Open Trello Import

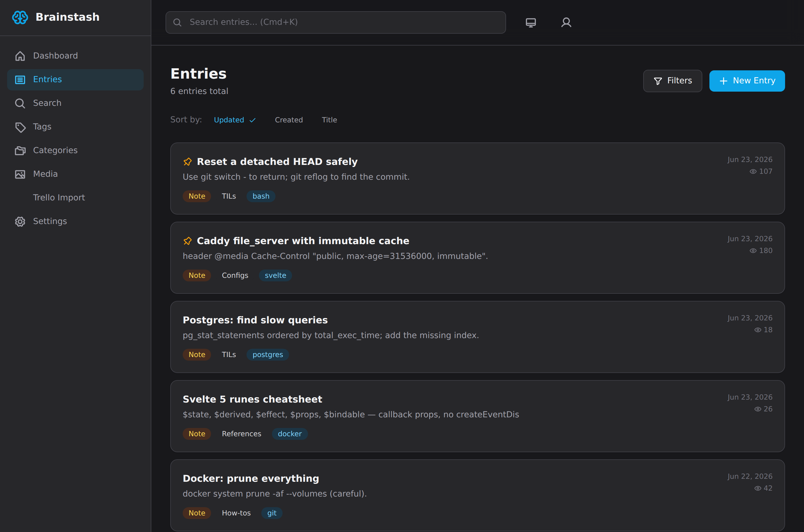tap(75, 198)
